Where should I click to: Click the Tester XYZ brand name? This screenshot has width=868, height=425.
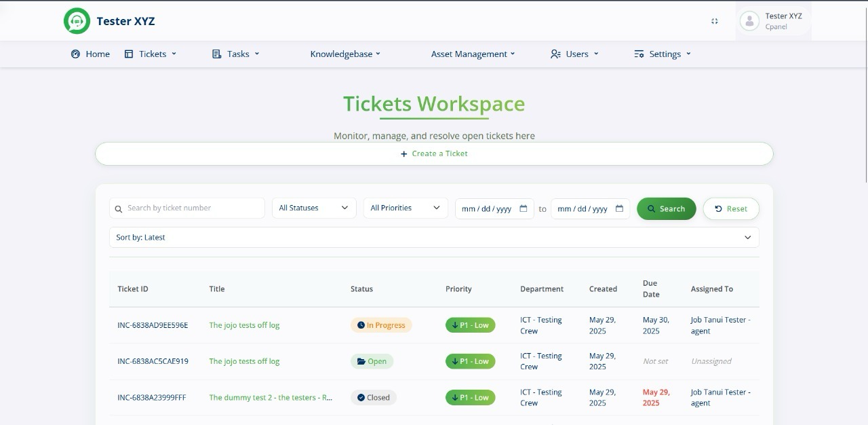125,21
